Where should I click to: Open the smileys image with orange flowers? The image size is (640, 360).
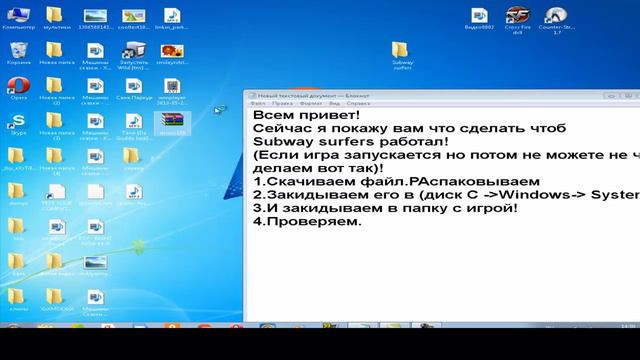click(172, 53)
